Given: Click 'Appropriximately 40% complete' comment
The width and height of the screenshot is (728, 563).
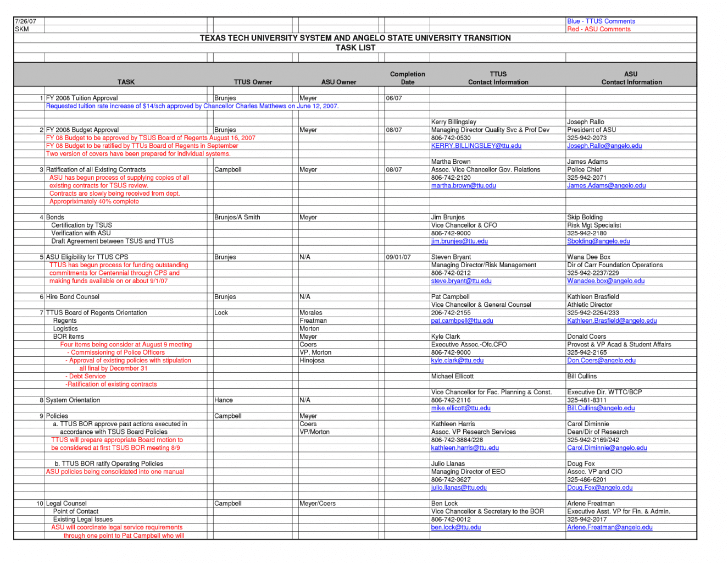Looking at the screenshot, I should (94, 202).
